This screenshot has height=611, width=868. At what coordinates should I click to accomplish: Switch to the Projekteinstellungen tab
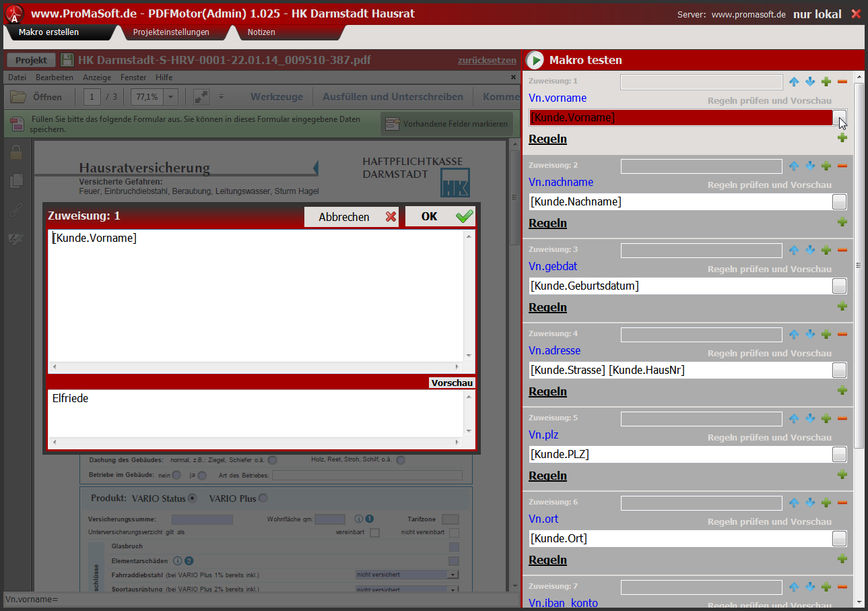(x=171, y=32)
